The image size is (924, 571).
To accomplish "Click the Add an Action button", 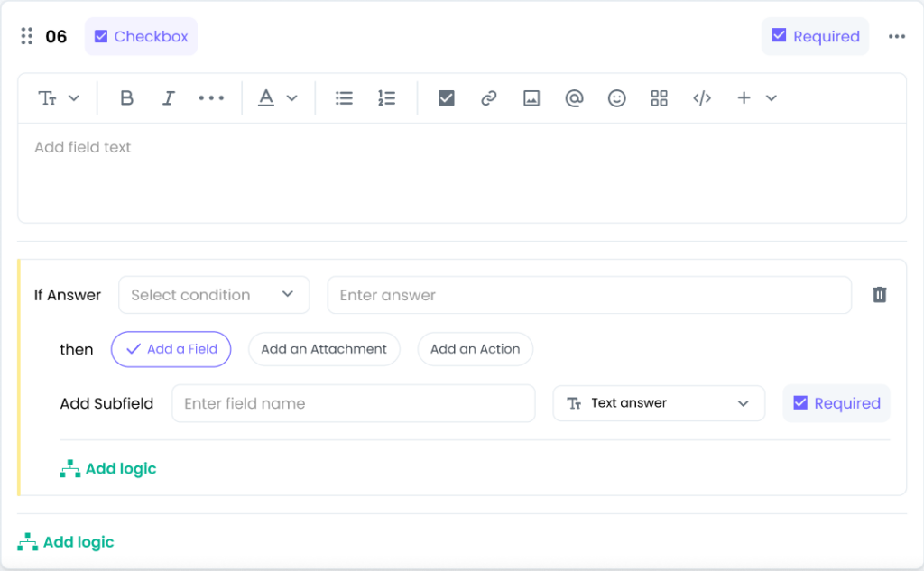I will (x=475, y=349).
